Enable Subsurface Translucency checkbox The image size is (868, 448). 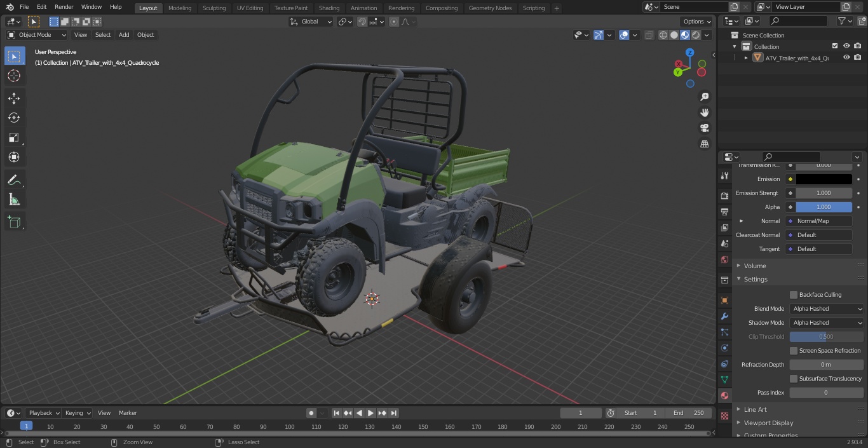tap(794, 379)
